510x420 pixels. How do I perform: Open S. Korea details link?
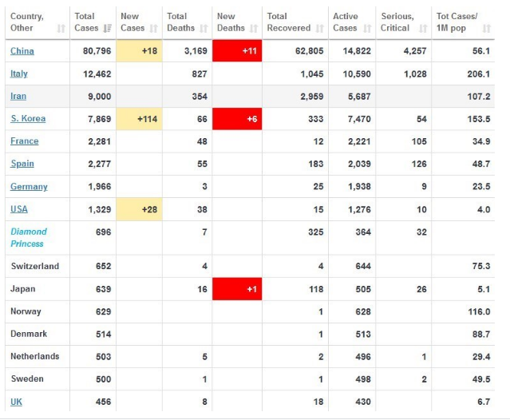coord(28,119)
